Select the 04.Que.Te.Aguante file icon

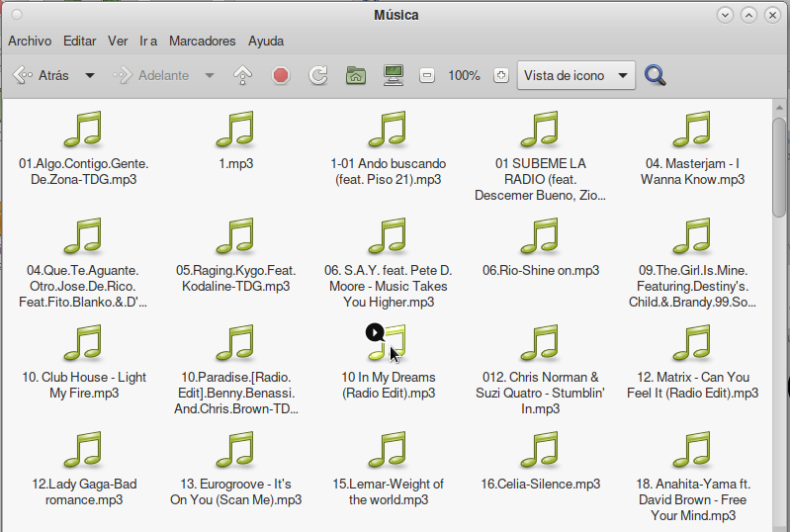pyautogui.click(x=83, y=235)
